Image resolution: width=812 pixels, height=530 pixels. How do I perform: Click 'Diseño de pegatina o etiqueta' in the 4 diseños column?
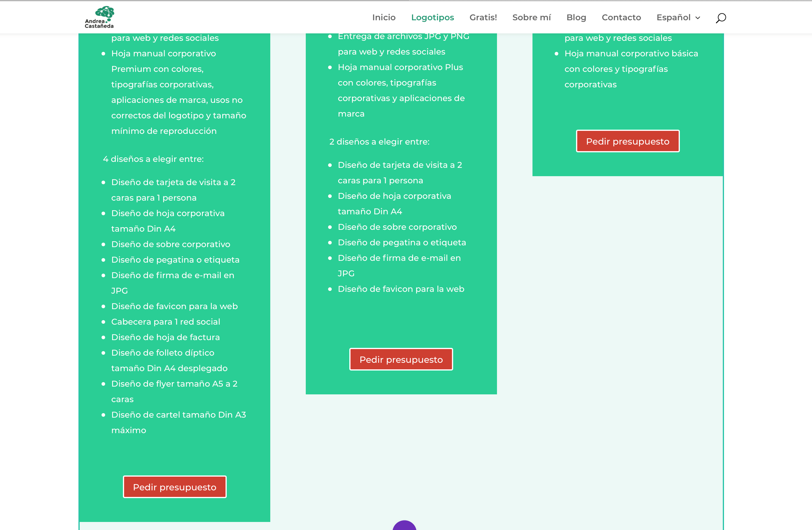(175, 259)
